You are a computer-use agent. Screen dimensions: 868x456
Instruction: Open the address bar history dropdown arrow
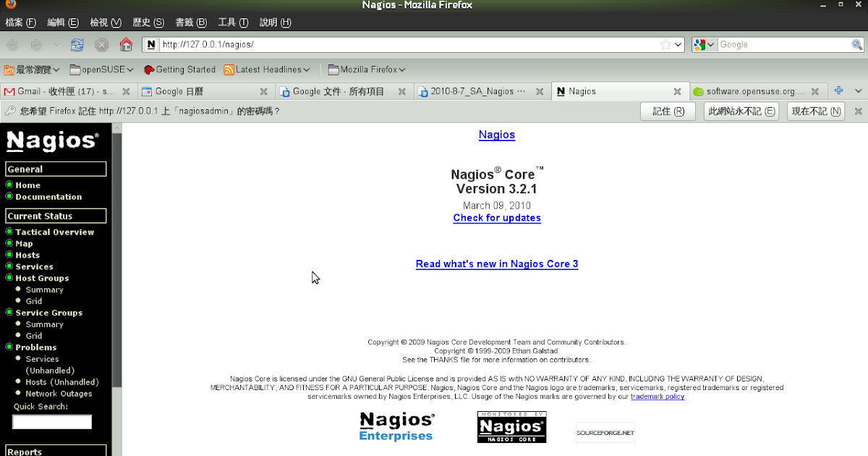[x=678, y=45]
